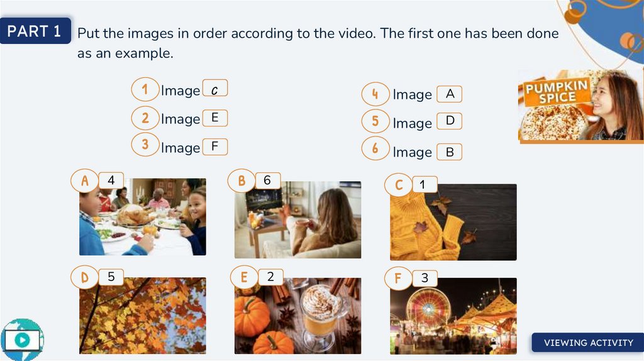Click the answer box next to Image 2
The height and width of the screenshot is (361, 644).
click(x=215, y=118)
